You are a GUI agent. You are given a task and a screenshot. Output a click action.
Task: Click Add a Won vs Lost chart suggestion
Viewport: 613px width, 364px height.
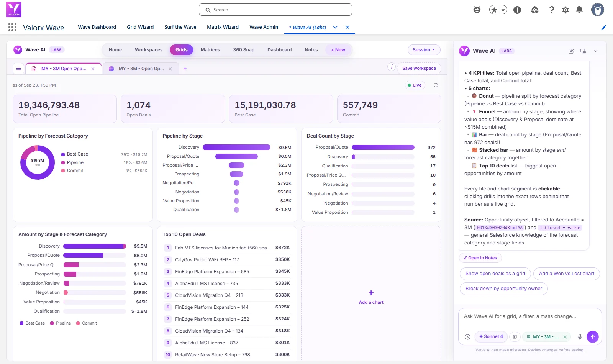(x=567, y=274)
